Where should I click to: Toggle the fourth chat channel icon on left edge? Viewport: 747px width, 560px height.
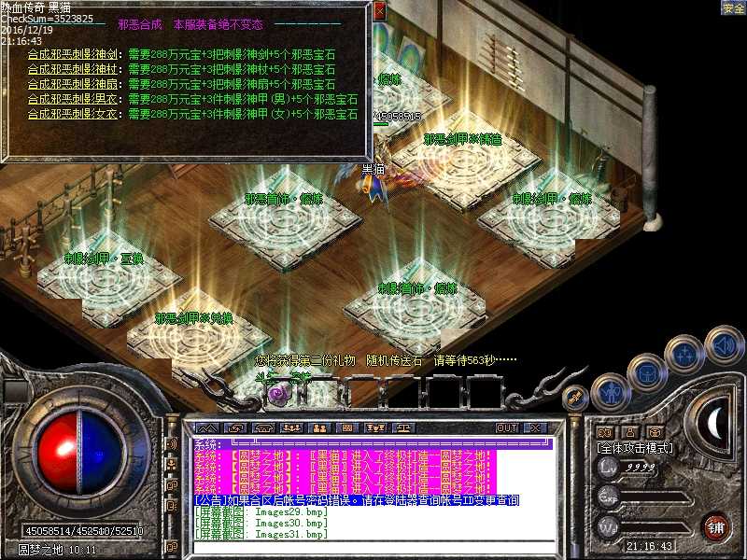point(172,505)
